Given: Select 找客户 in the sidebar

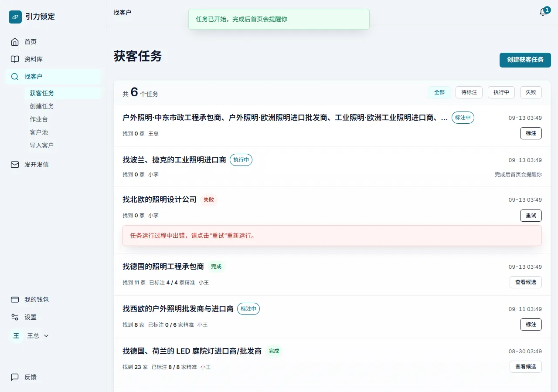Looking at the screenshot, I should point(53,77).
